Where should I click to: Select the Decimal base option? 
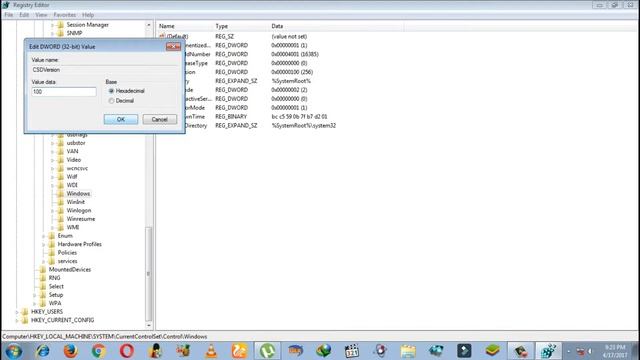click(x=111, y=100)
